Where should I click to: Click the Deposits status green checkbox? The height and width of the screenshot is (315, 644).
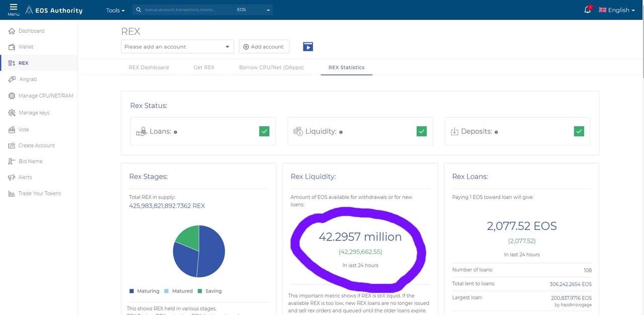point(579,131)
